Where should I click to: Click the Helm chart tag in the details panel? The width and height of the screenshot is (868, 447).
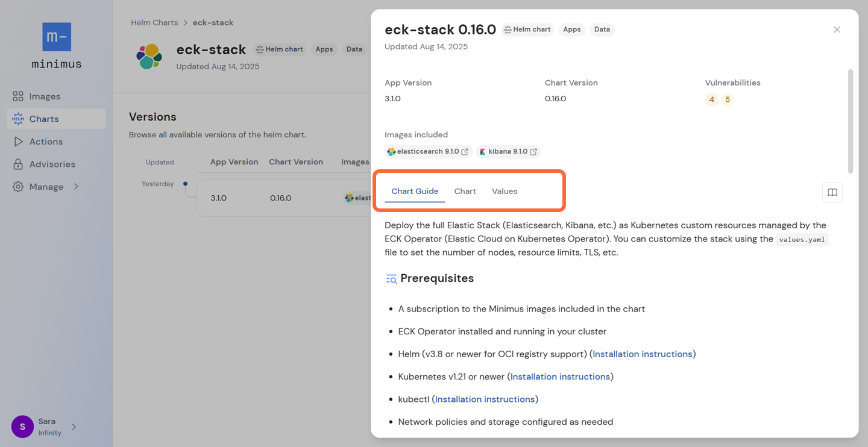coord(527,30)
